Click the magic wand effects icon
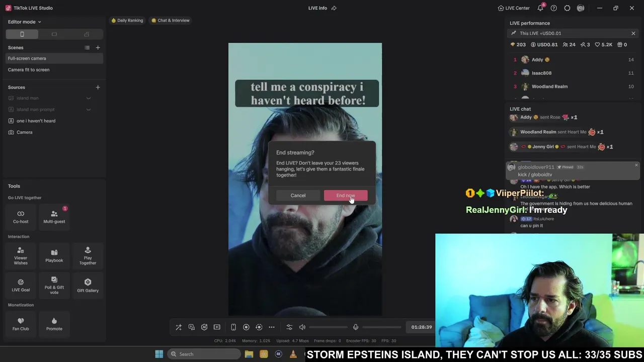 click(x=179, y=327)
